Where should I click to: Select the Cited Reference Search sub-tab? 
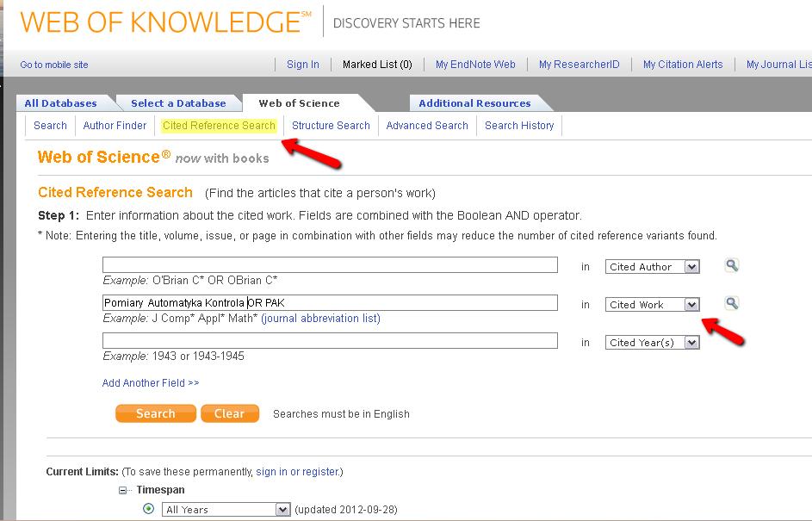[x=219, y=126]
